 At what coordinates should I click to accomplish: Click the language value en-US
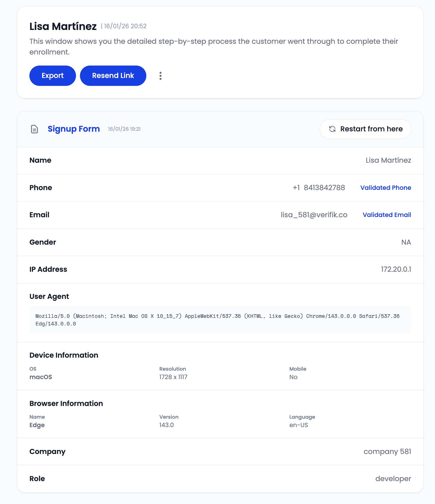click(x=299, y=425)
